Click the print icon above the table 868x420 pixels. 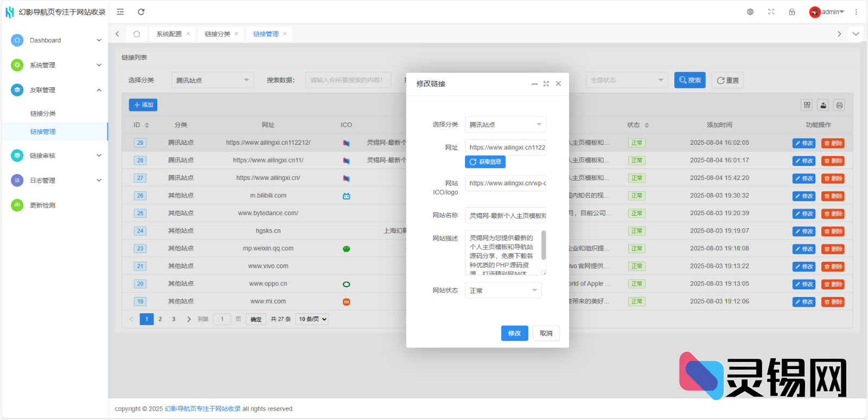pyautogui.click(x=839, y=105)
